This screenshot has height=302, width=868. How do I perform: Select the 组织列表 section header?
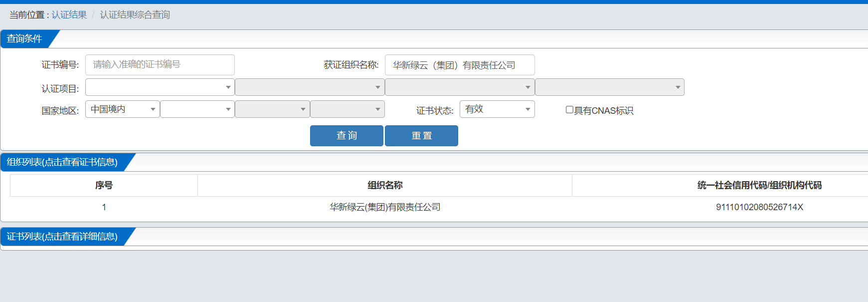62,162
